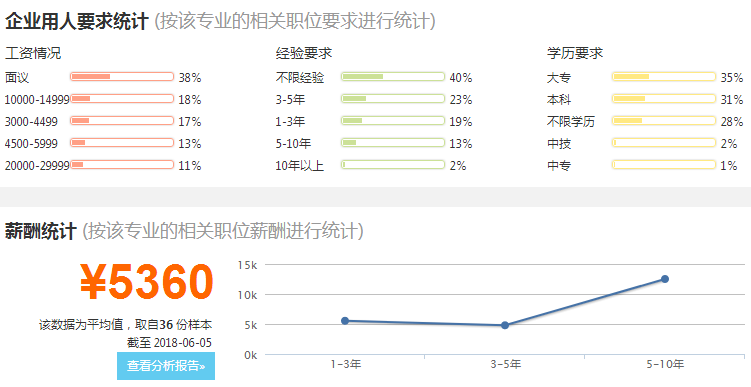Click the 4500-5999 salary label

[x=31, y=144]
